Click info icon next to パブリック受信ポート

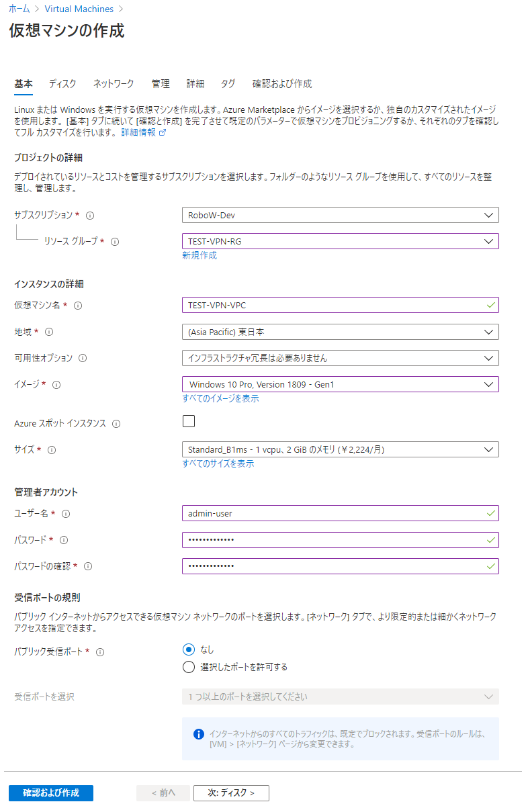tap(101, 652)
